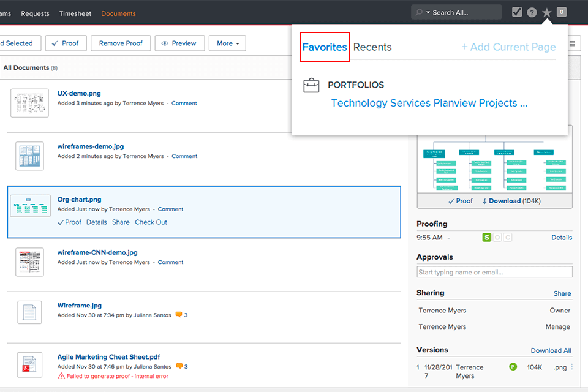
Task: Click Add Current Page link
Action: 509,47
